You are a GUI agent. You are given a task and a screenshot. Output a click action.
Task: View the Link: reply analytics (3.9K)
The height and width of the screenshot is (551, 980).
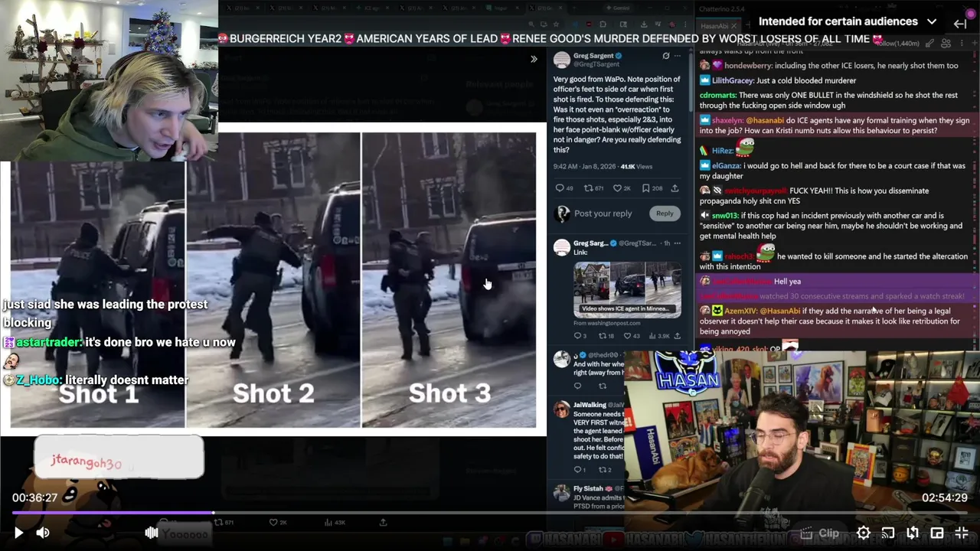(658, 336)
